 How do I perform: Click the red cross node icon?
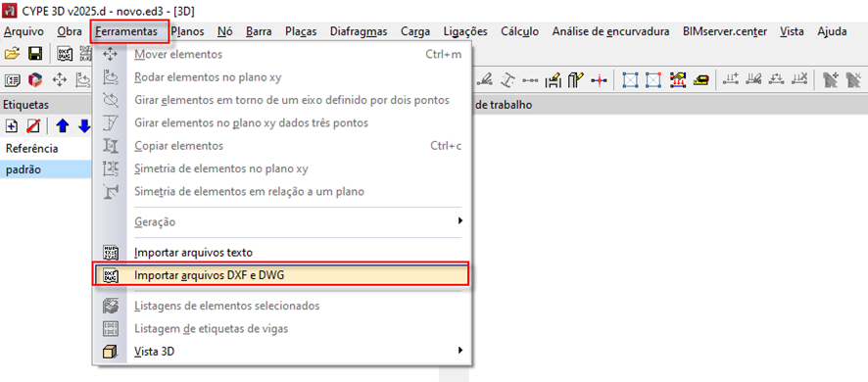[599, 80]
